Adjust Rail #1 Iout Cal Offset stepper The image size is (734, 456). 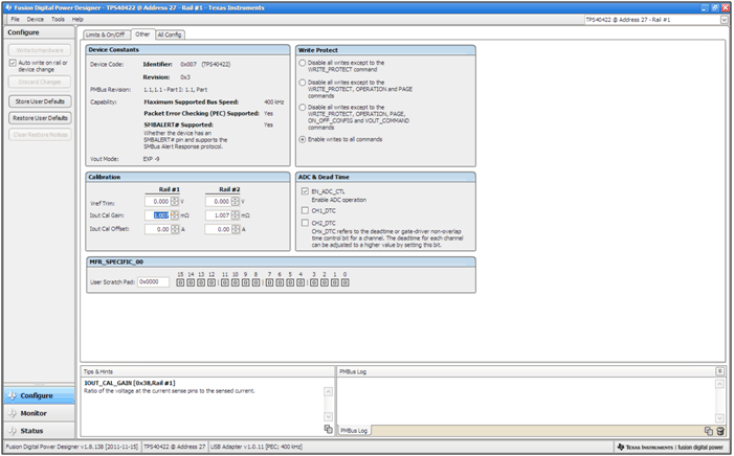coord(175,229)
